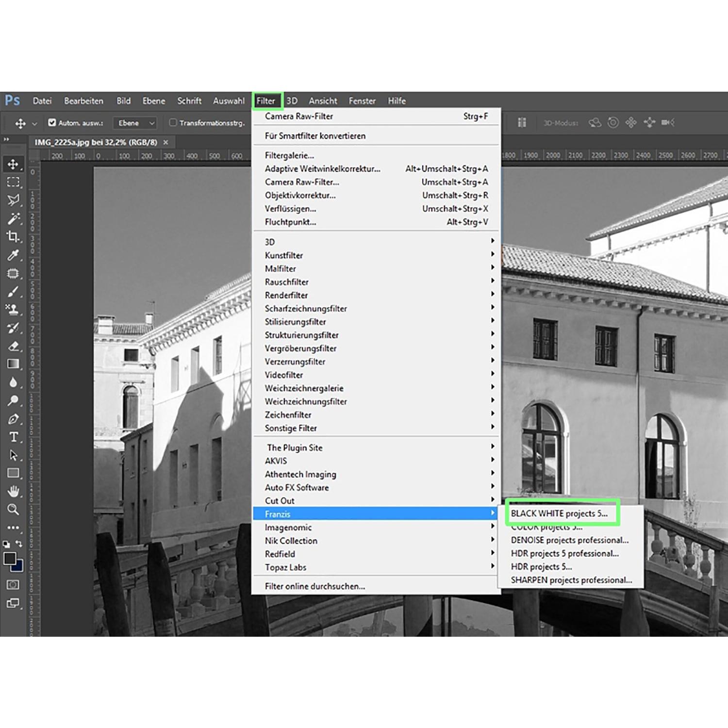The width and height of the screenshot is (728, 728).
Task: Select the Dodge tool
Action: (x=13, y=400)
